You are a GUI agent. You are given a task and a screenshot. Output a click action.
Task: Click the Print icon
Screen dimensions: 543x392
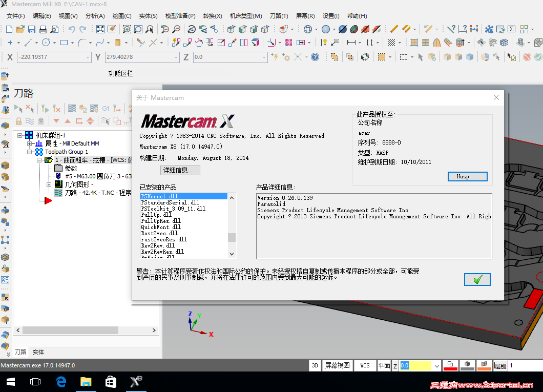tap(43, 29)
